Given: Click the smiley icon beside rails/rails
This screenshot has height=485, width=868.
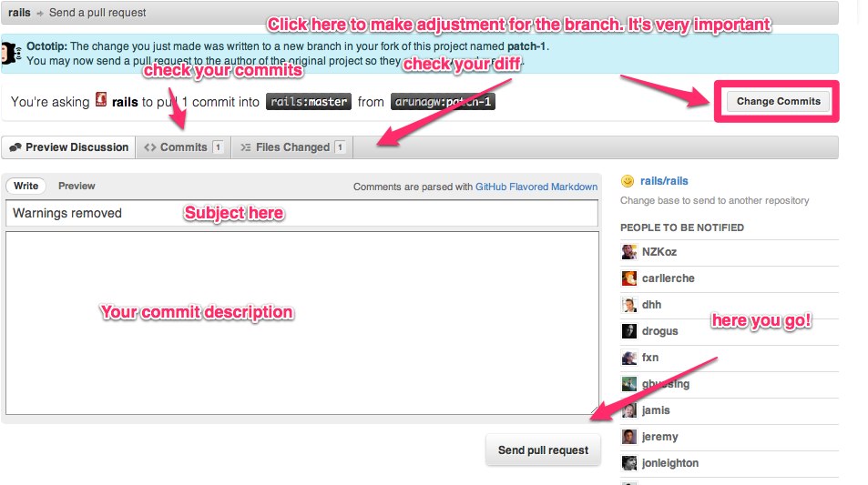Looking at the screenshot, I should coord(628,181).
